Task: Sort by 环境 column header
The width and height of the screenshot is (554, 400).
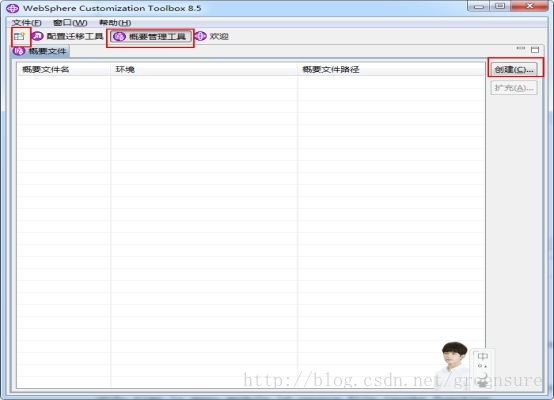Action: 204,69
